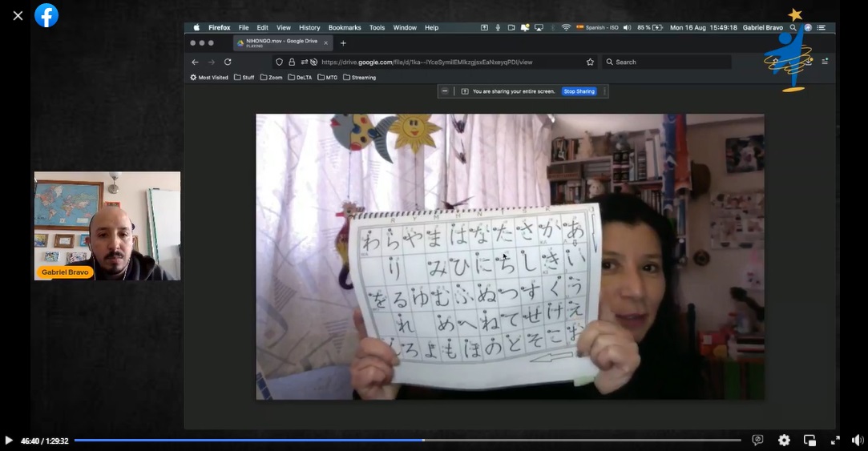Close the video viewer
The image size is (868, 451).
pyautogui.click(x=18, y=15)
